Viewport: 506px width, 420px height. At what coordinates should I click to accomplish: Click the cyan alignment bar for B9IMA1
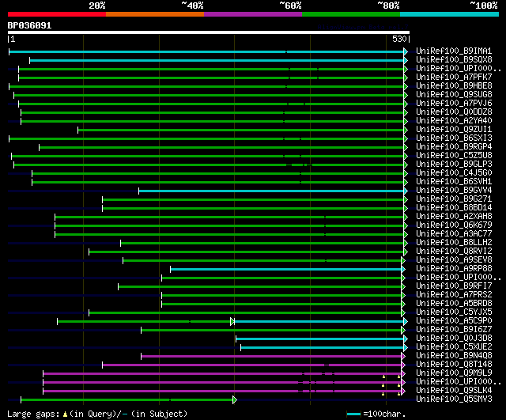206,51
